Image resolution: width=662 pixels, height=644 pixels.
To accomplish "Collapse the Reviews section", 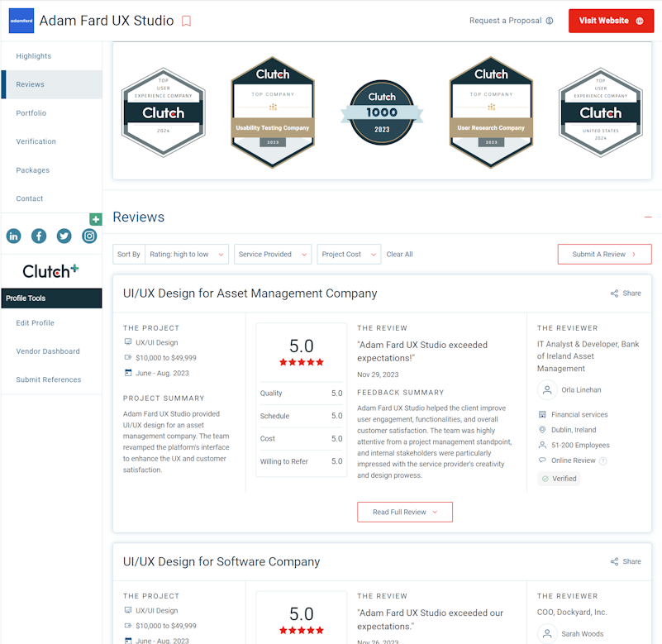I will coord(648,217).
